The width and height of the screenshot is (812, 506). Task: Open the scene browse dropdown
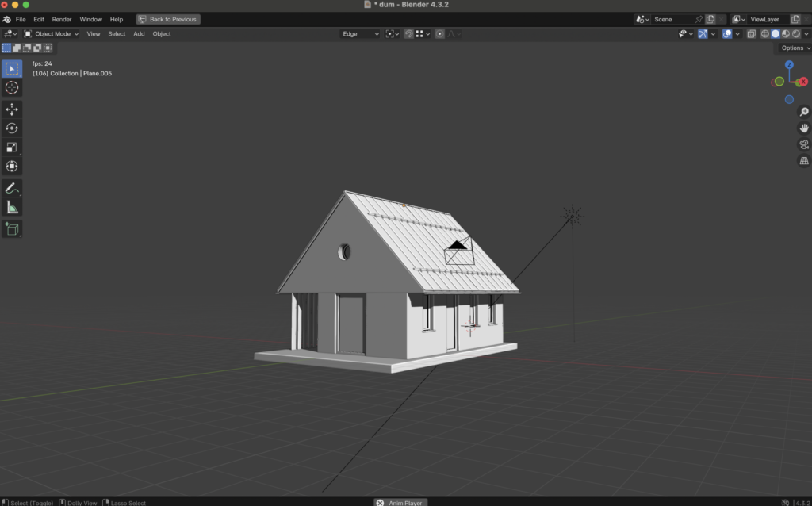pyautogui.click(x=642, y=19)
